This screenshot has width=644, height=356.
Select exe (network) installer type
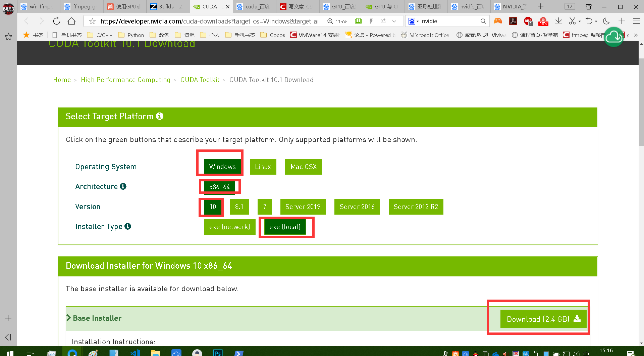(229, 227)
